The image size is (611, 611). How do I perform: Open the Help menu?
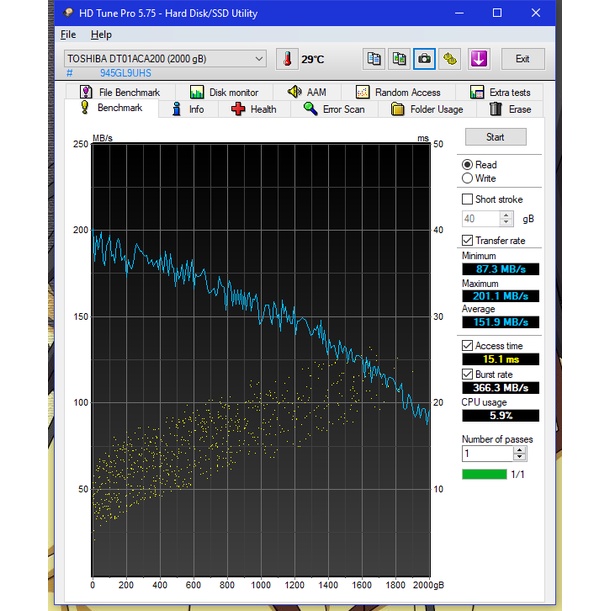pyautogui.click(x=101, y=35)
